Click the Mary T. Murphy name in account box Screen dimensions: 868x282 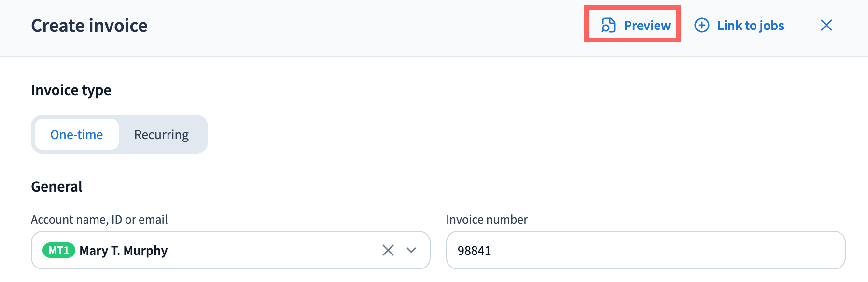click(124, 251)
